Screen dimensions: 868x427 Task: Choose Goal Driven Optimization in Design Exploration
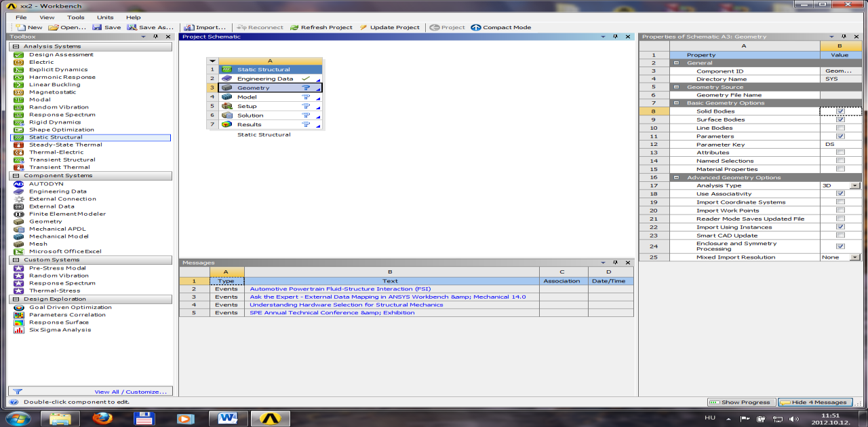click(71, 308)
